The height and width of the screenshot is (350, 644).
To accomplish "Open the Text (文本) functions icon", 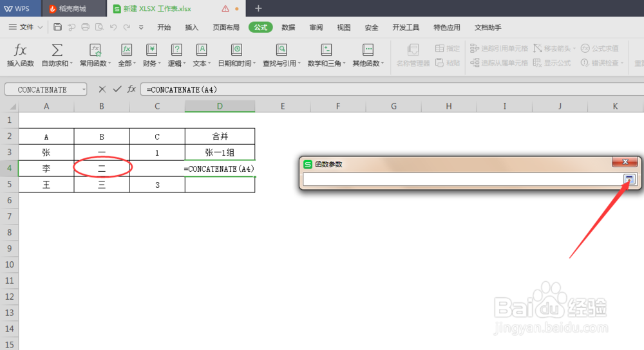I will click(201, 50).
